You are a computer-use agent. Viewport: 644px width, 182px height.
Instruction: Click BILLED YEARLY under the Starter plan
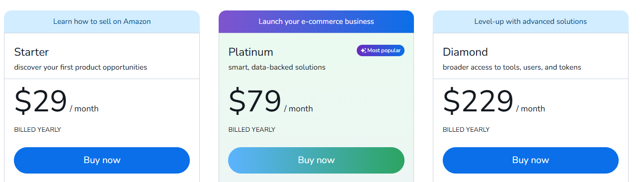tap(37, 130)
